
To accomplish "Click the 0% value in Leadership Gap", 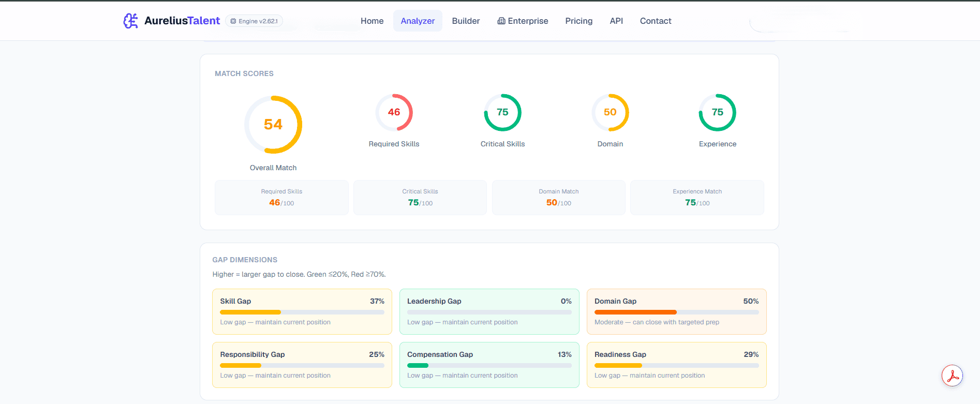I will point(566,301).
